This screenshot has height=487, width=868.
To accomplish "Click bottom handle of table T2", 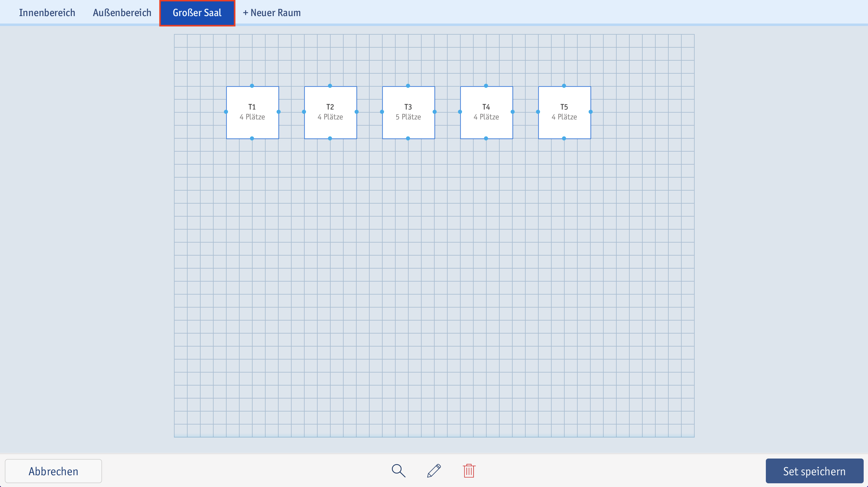I will [x=330, y=138].
